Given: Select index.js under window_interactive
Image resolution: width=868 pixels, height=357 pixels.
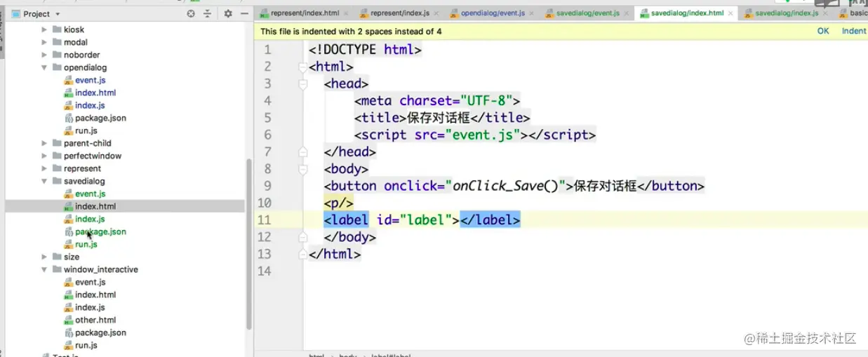Looking at the screenshot, I should coord(90,307).
